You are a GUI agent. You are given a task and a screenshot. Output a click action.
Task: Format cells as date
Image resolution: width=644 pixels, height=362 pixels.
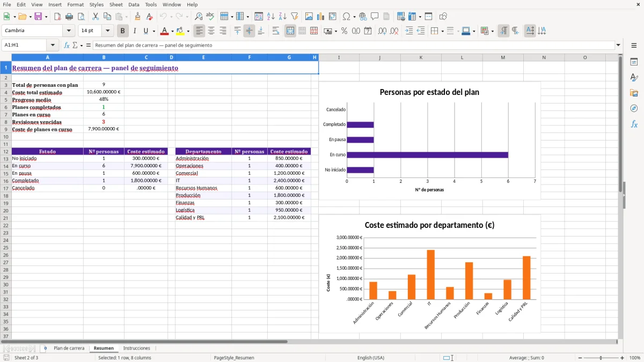368,31
